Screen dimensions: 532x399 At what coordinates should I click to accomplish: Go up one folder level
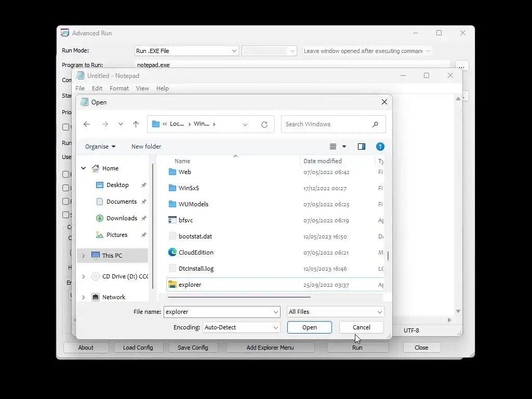click(136, 124)
